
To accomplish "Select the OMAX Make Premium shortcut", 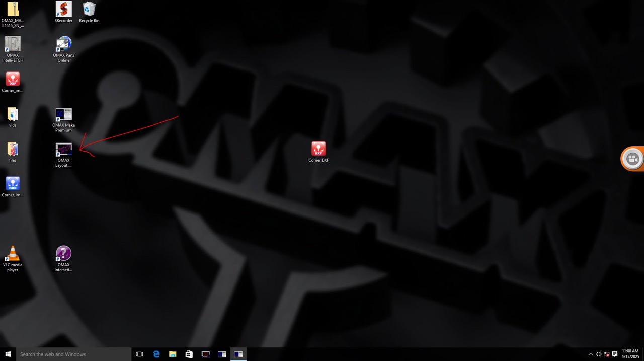I will click(x=63, y=120).
